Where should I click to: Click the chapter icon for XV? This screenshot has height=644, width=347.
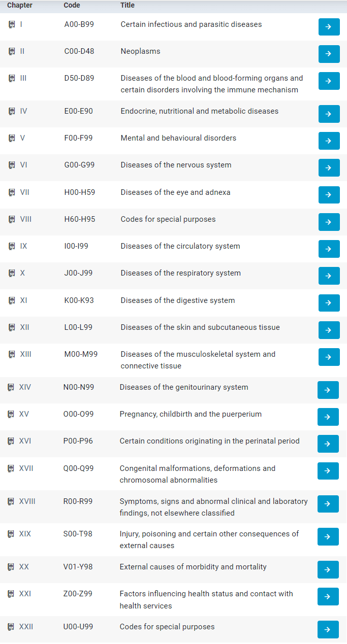11,414
